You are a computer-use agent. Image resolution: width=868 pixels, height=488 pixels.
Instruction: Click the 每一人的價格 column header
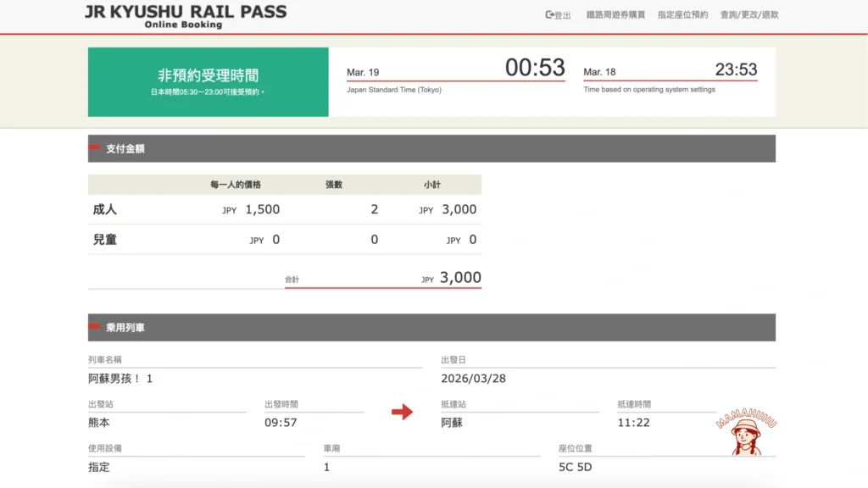pos(236,185)
